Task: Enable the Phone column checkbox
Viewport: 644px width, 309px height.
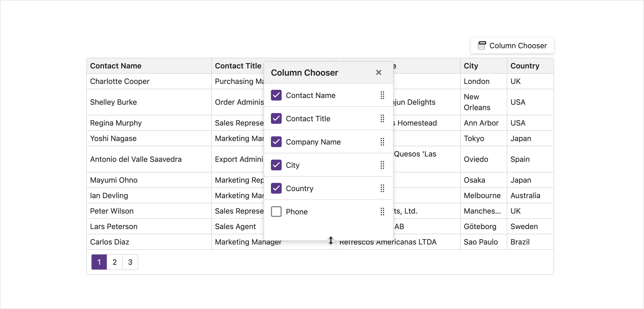Action: coord(276,211)
